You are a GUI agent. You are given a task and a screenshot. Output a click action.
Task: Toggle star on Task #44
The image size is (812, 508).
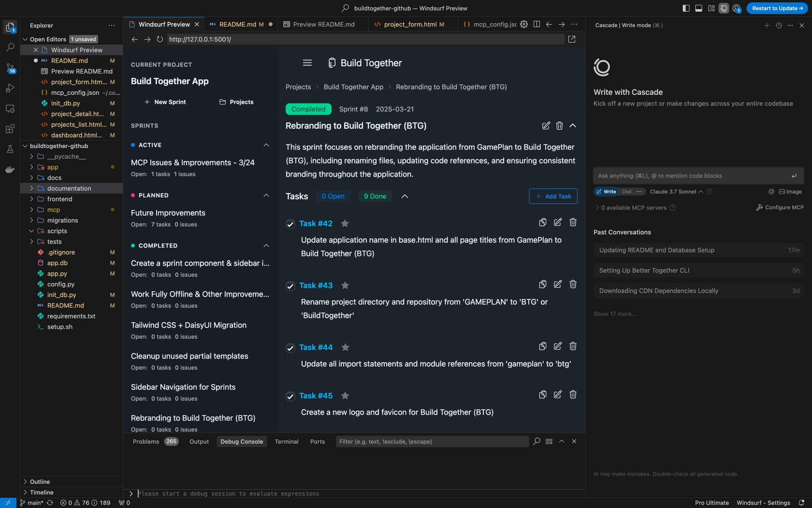(345, 347)
